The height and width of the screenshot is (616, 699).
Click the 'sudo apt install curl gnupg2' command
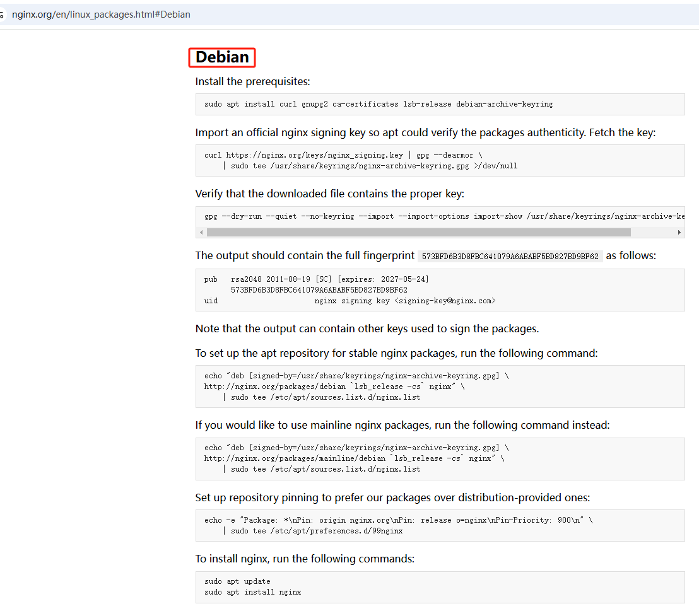click(379, 104)
